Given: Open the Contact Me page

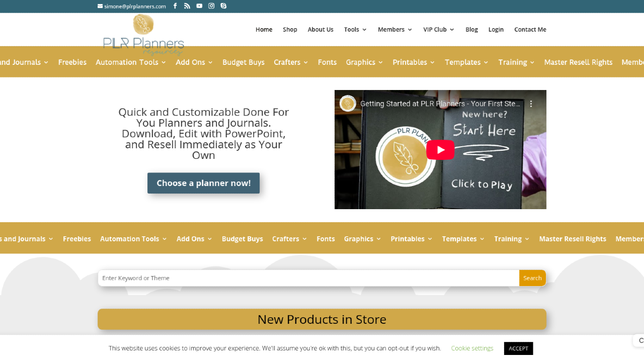Looking at the screenshot, I should pyautogui.click(x=530, y=30).
